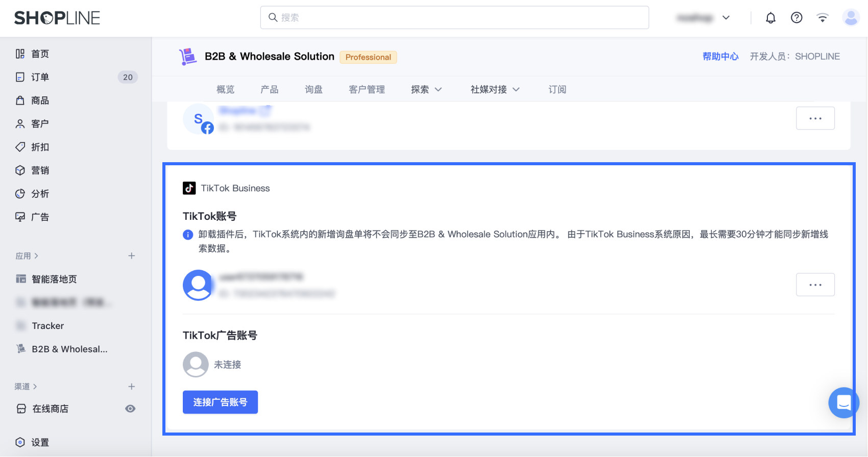Viewport: 868px width, 457px height.
Task: Click the unconnected ad account avatar
Action: 196,365
